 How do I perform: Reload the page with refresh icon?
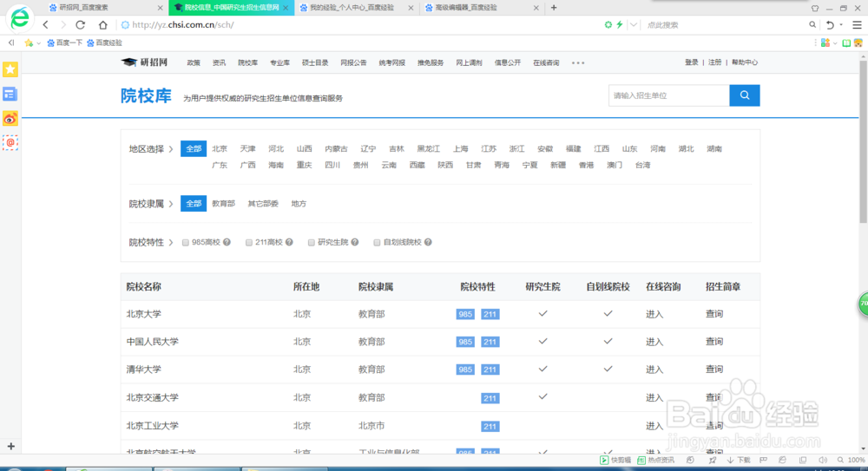click(81, 25)
